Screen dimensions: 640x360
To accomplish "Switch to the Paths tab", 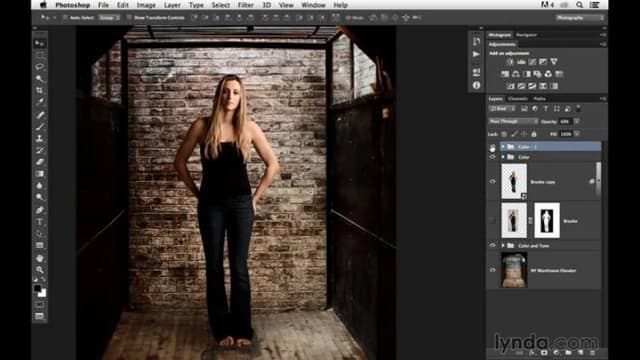I will [x=539, y=99].
